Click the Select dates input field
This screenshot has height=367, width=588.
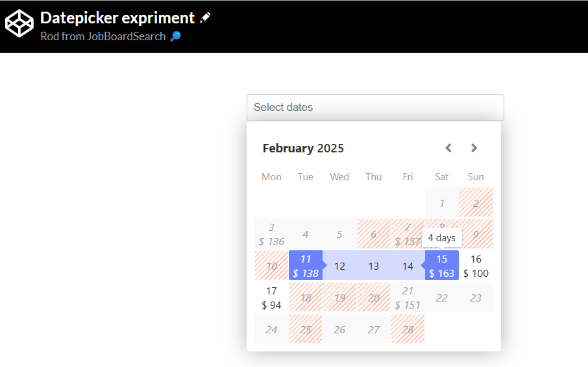tap(375, 108)
